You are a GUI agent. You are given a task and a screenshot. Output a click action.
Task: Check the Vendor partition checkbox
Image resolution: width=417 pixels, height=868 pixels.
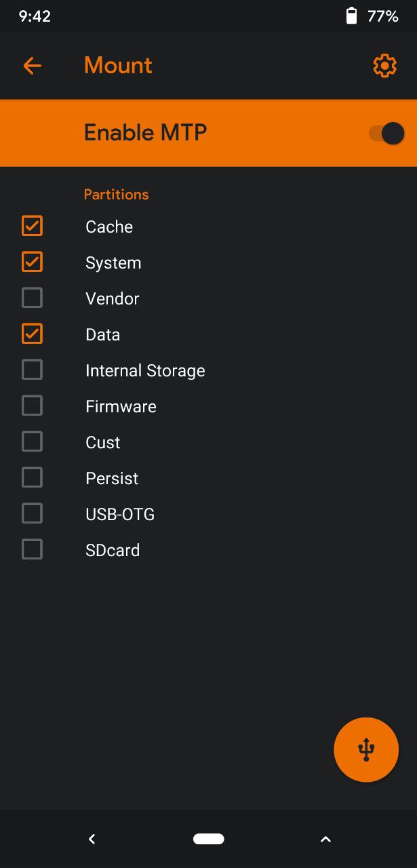(32, 298)
